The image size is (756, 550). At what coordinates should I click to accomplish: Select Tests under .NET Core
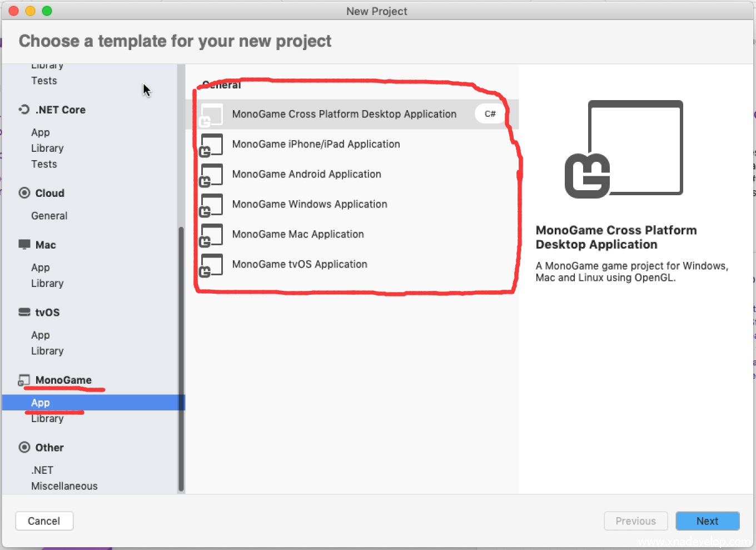click(44, 164)
